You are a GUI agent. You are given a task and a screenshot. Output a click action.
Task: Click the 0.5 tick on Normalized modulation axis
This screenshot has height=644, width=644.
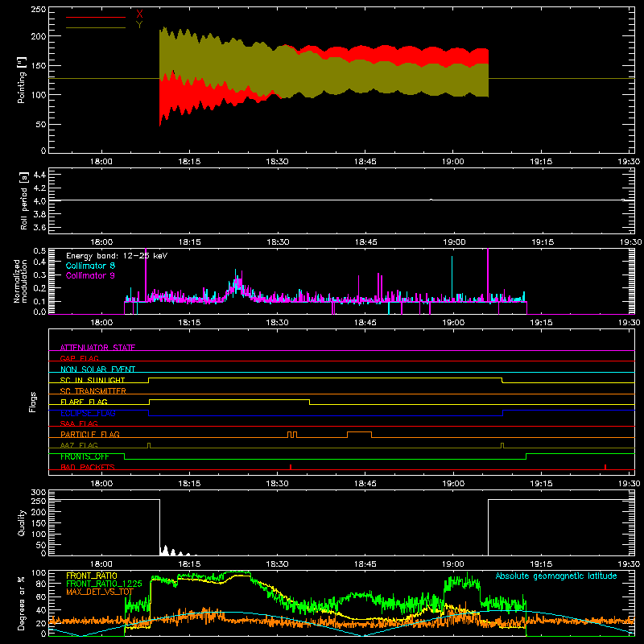[39, 250]
